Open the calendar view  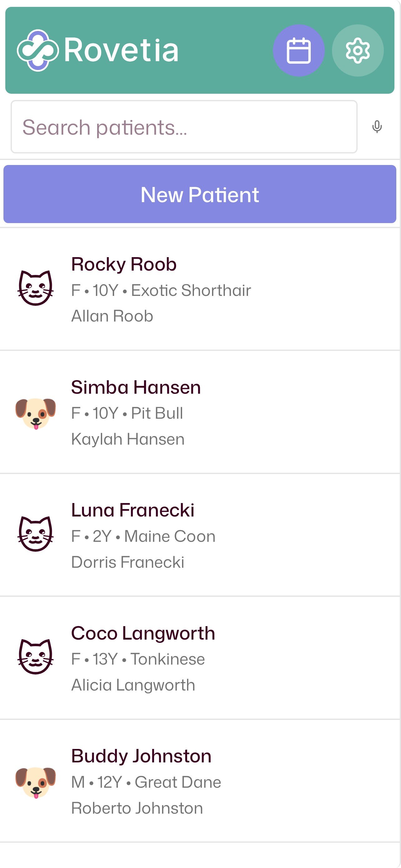pos(298,51)
